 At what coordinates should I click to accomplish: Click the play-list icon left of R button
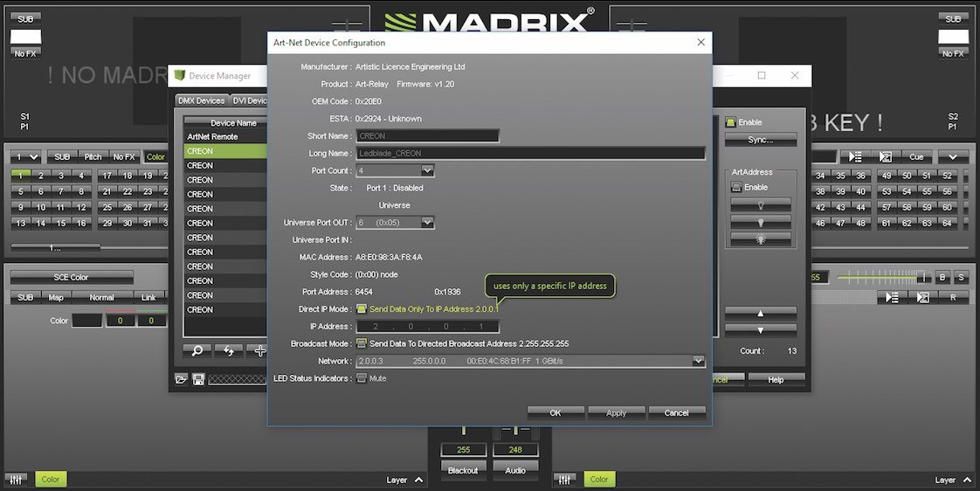pos(892,298)
